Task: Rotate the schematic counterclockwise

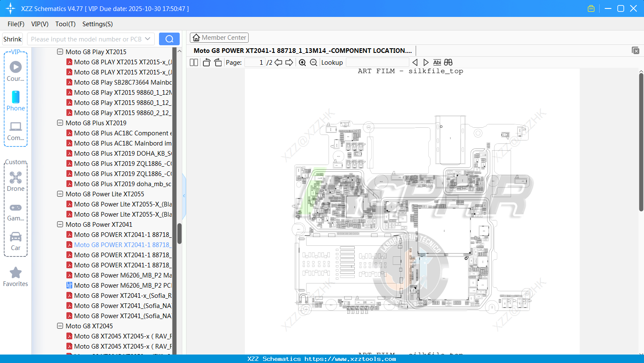Action: tap(206, 62)
